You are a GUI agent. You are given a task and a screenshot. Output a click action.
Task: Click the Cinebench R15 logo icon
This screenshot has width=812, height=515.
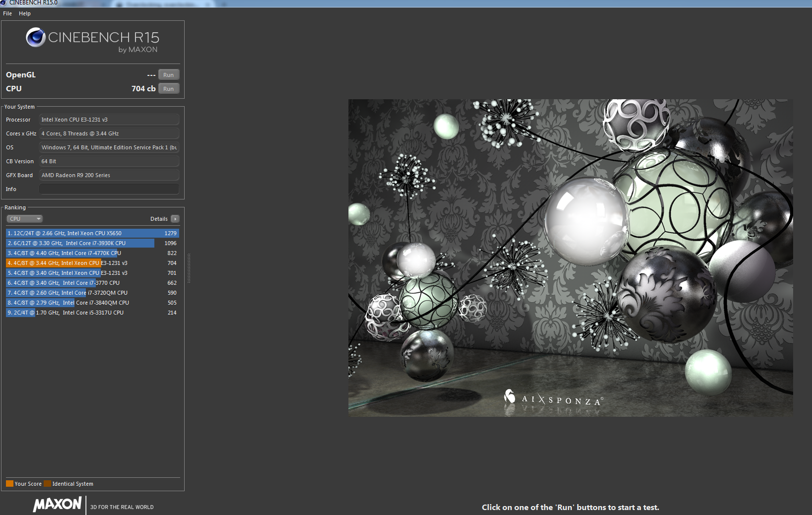coord(36,37)
